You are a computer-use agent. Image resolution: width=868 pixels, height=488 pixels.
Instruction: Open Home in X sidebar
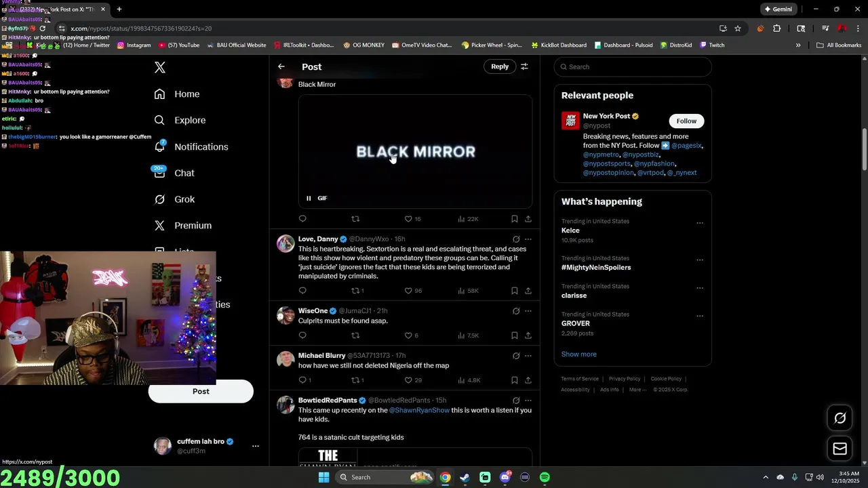tap(177, 94)
